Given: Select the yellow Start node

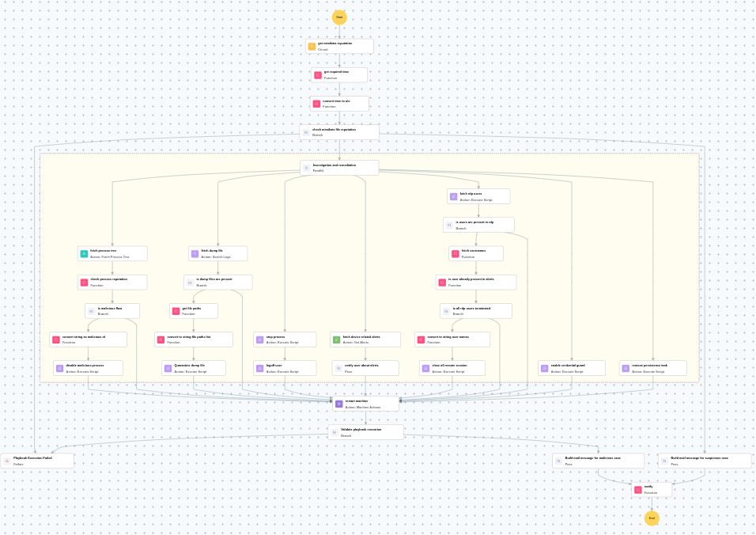Looking at the screenshot, I should (339, 17).
